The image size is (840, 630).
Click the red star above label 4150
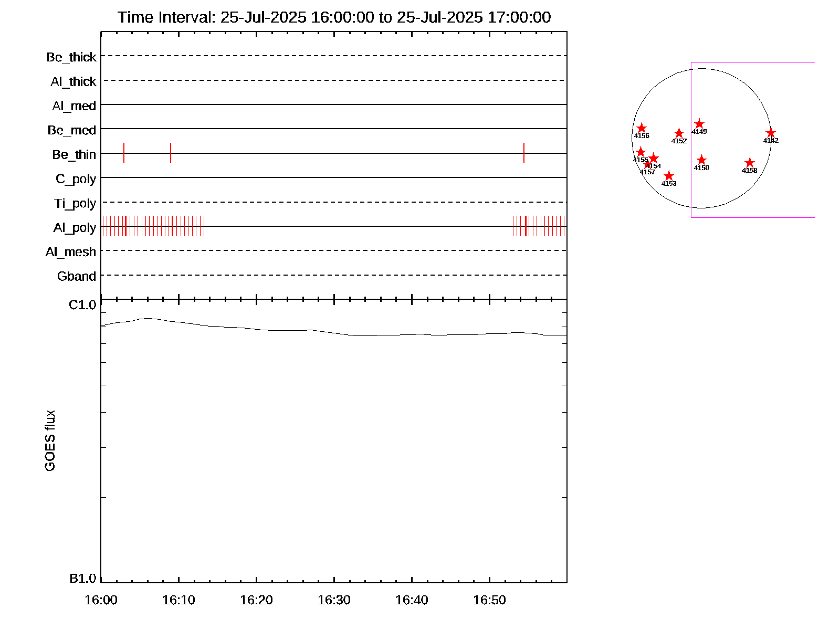[x=701, y=160]
